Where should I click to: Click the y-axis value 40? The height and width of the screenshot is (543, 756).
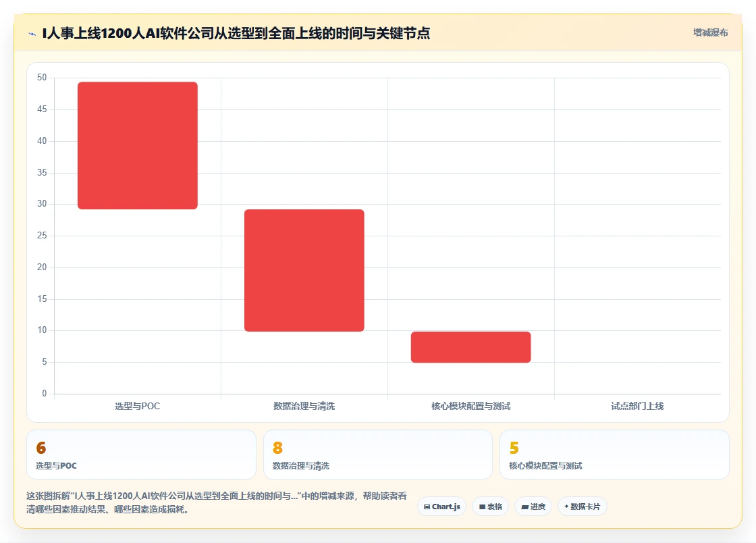point(42,140)
